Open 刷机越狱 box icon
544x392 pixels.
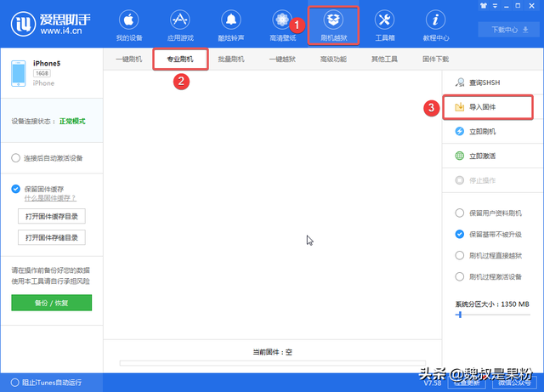coord(333,20)
